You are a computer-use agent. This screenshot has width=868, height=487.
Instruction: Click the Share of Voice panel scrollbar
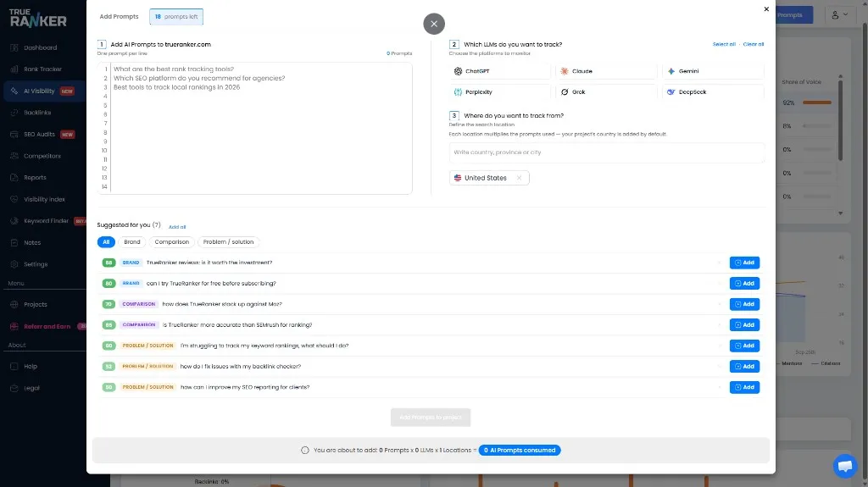point(840,119)
